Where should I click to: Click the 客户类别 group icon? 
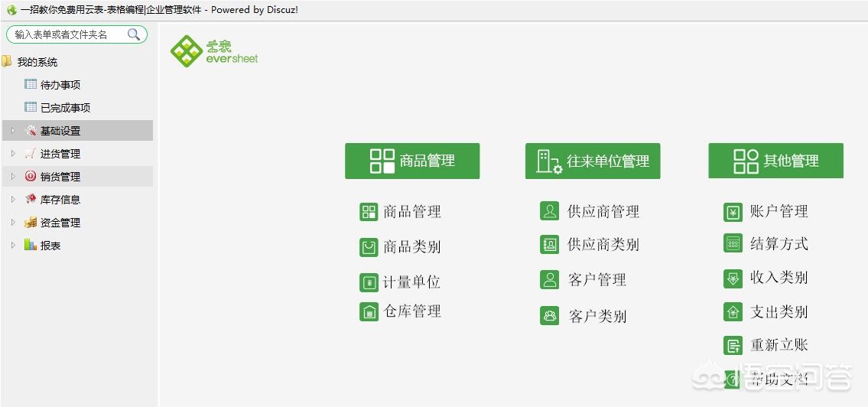point(550,316)
